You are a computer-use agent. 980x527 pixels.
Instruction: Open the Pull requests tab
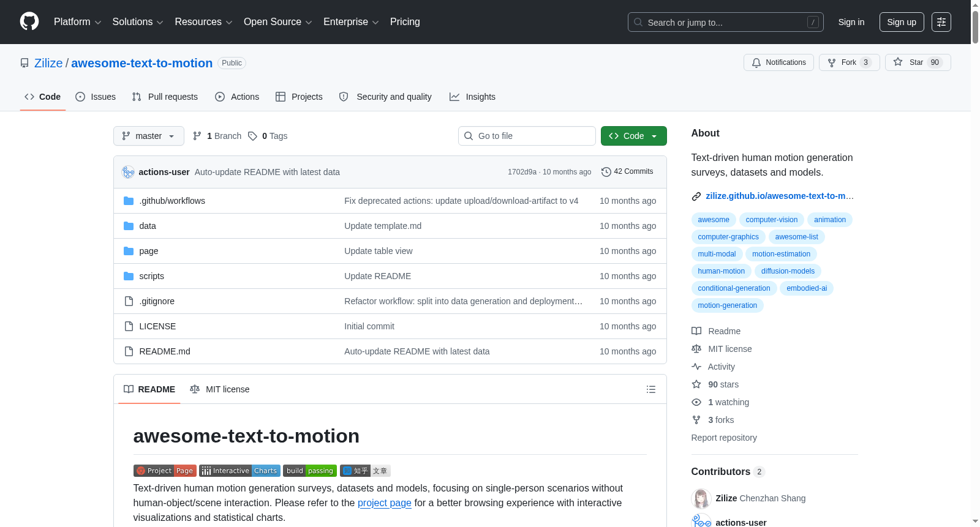click(165, 97)
